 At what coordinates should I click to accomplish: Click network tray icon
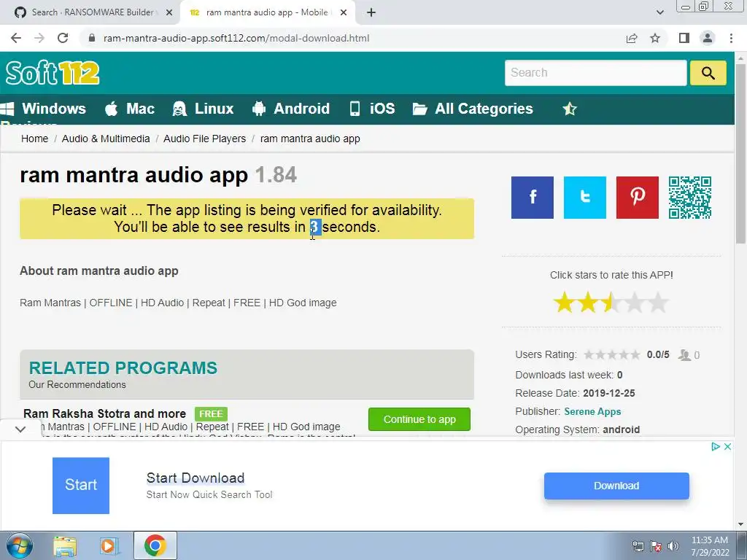638,546
